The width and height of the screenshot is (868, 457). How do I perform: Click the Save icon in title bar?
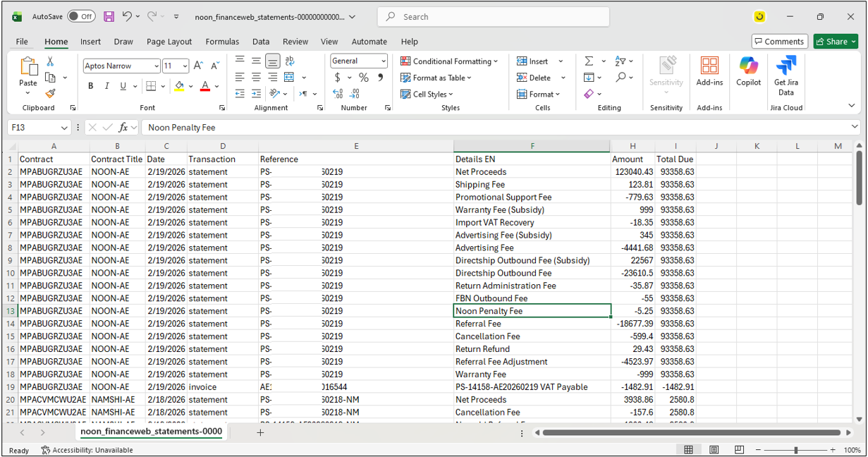click(x=109, y=16)
